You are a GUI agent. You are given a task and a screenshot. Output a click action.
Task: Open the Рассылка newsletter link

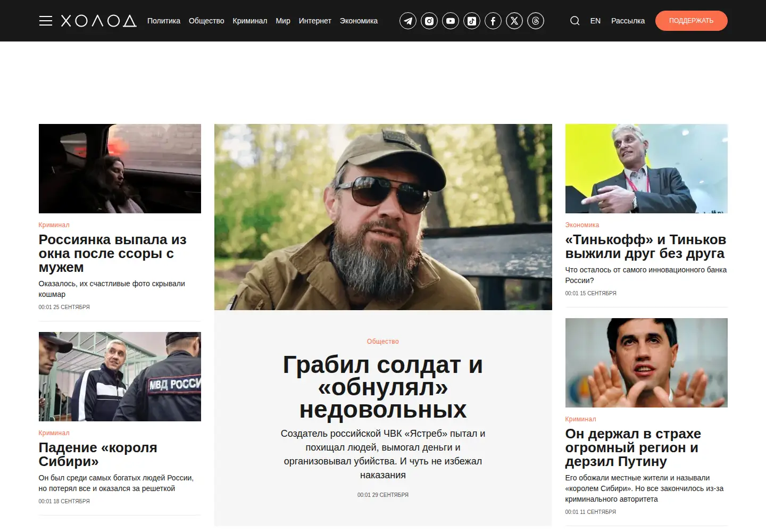[628, 21]
